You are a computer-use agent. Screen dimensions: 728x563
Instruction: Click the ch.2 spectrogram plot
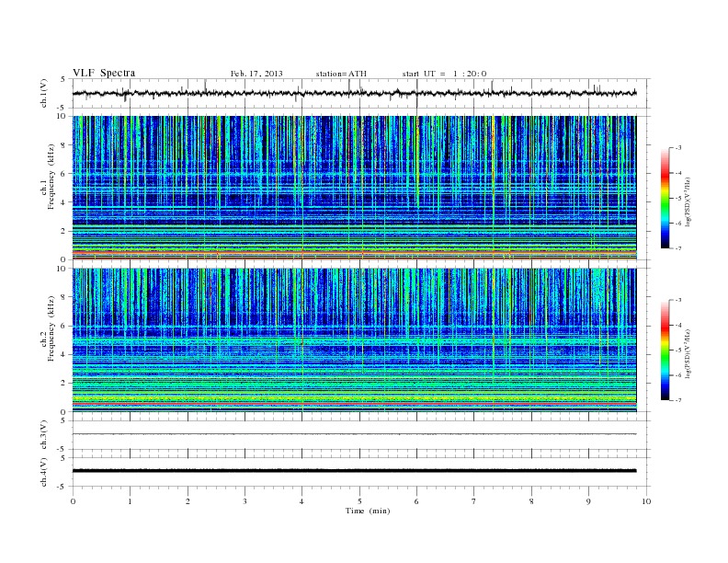(x=354, y=339)
